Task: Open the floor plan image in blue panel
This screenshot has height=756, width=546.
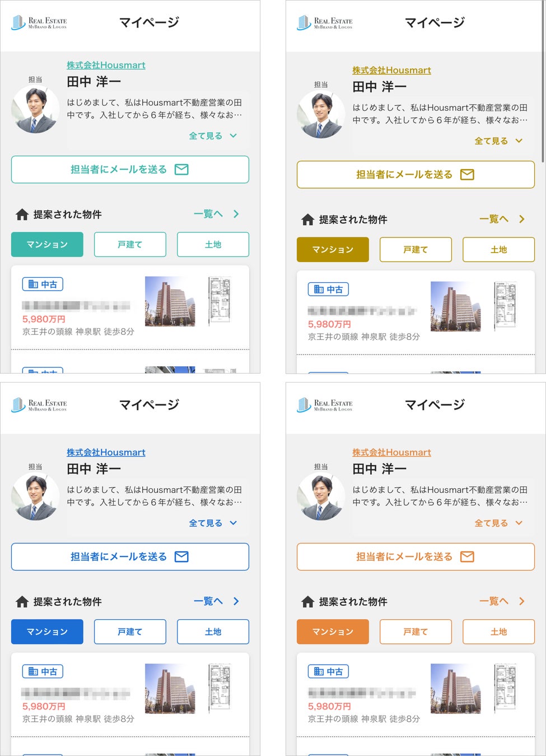Action: coord(220,688)
